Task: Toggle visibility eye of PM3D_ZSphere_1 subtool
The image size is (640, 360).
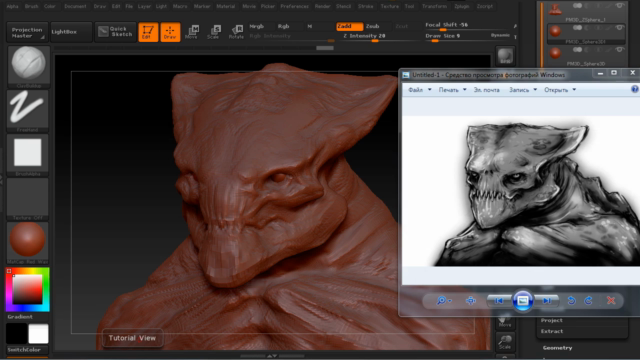Action: [x=620, y=6]
